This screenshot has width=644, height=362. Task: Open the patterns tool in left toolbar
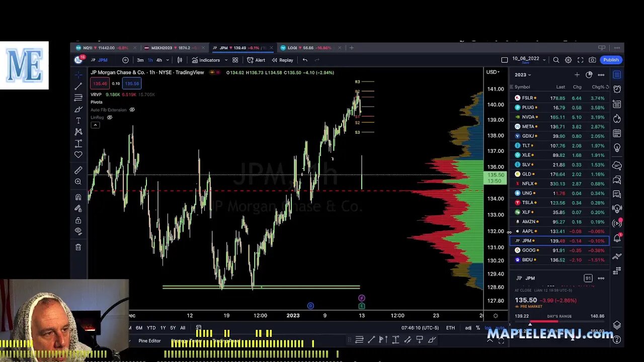pyautogui.click(x=78, y=132)
